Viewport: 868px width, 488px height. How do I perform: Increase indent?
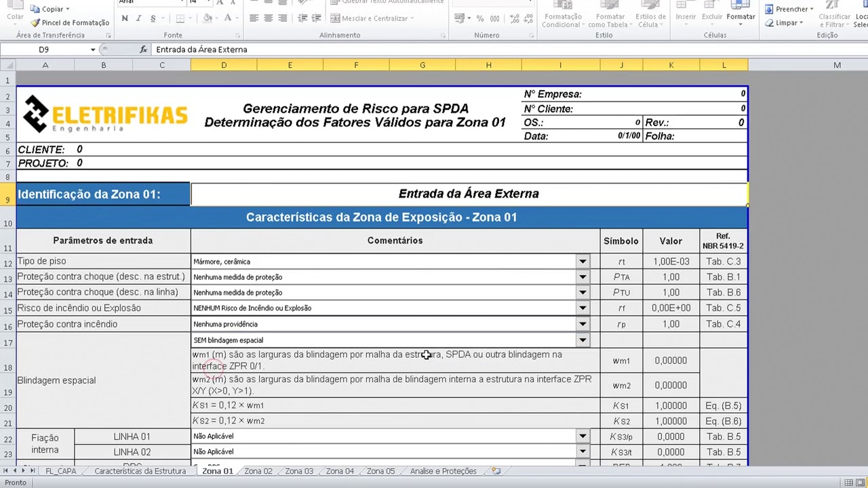(x=317, y=18)
